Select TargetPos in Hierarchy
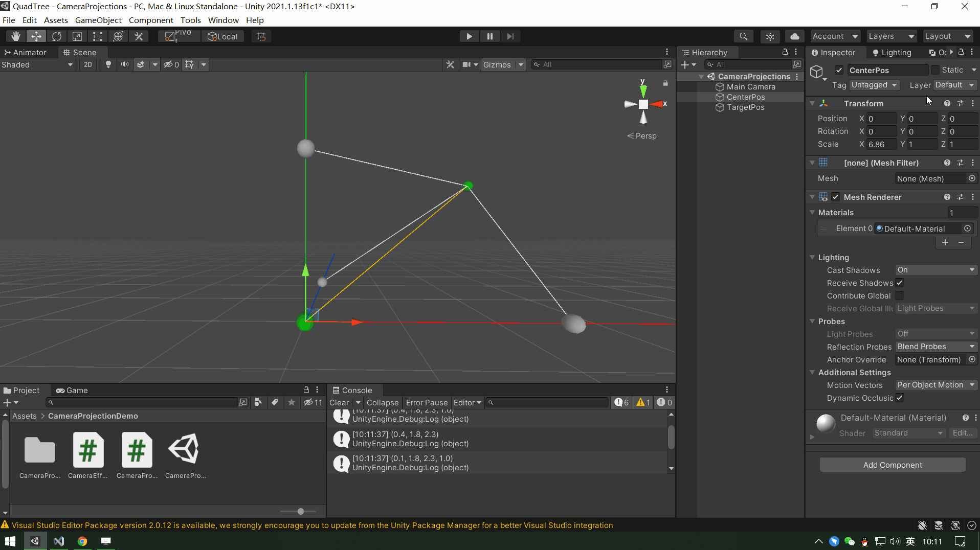The width and height of the screenshot is (980, 550). coord(745,107)
